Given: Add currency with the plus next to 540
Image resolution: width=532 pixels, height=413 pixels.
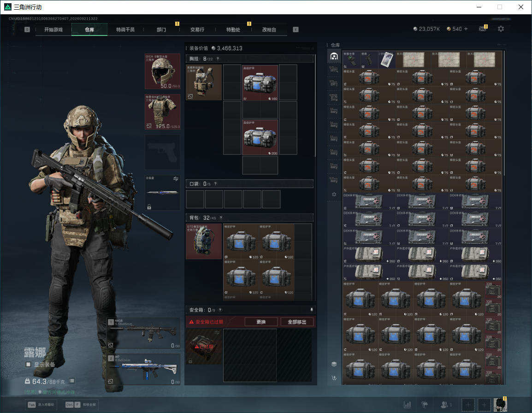Looking at the screenshot, I should click(x=466, y=29).
